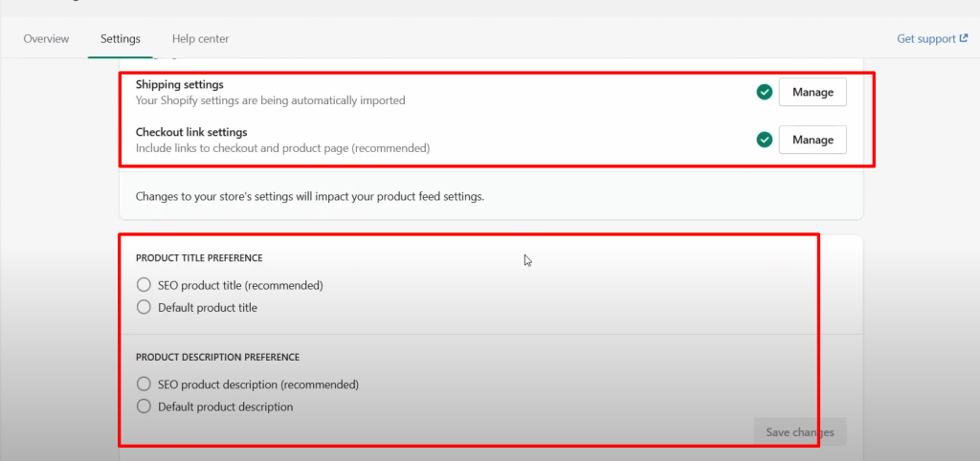
Task: Click the green checkmark beside Checkout link settings
Action: tap(764, 140)
